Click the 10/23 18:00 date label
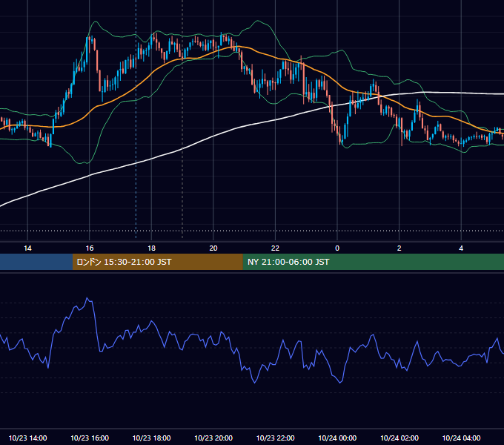Viewport: 504px width, 445px height. 151,438
